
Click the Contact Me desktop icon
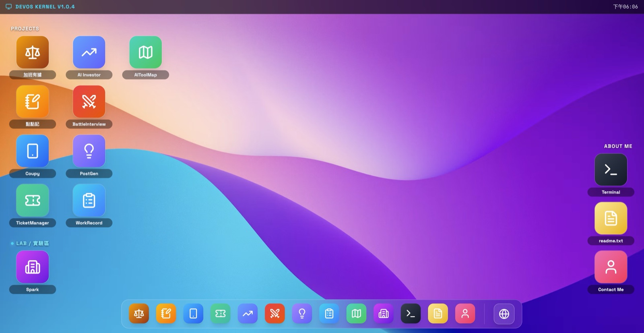(611, 267)
